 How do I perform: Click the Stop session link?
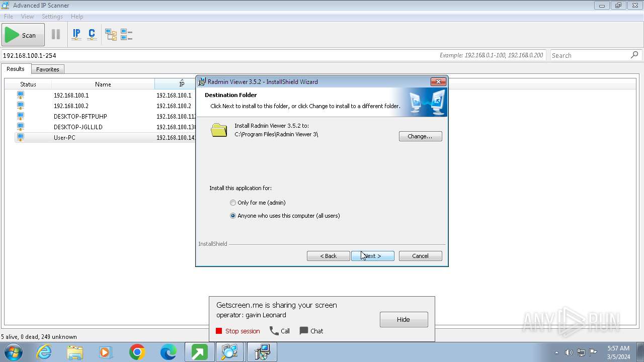click(243, 331)
